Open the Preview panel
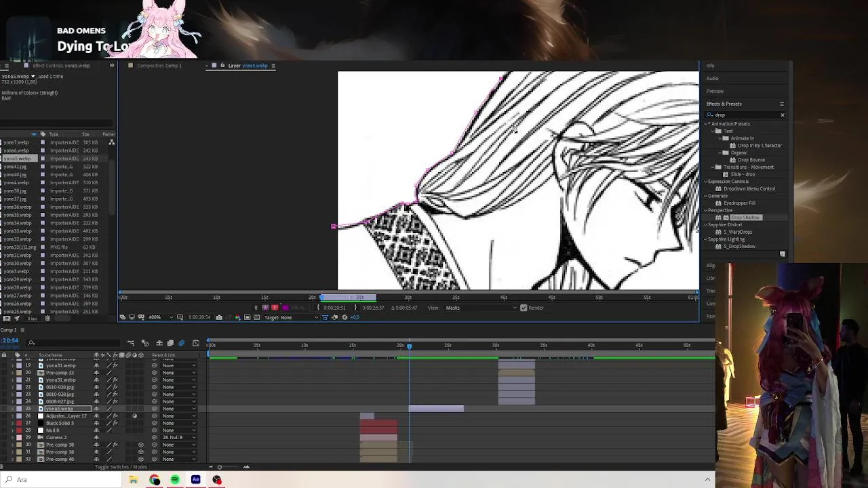The image size is (868, 488). point(715,91)
